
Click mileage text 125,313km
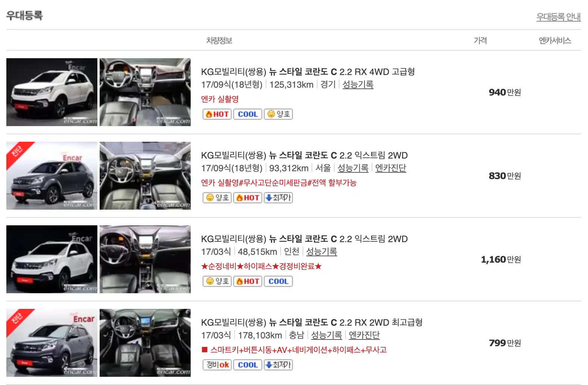coord(291,85)
